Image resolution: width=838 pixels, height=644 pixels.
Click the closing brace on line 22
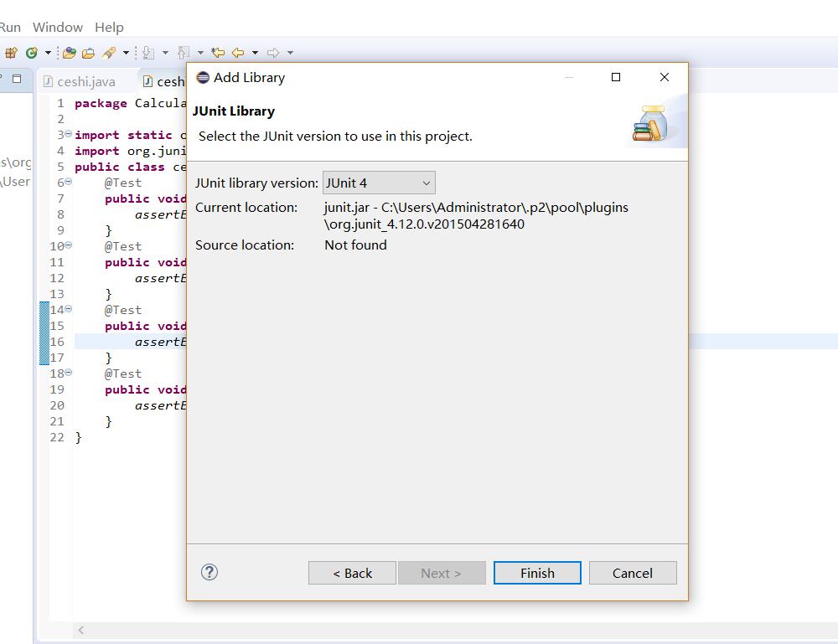[78, 437]
